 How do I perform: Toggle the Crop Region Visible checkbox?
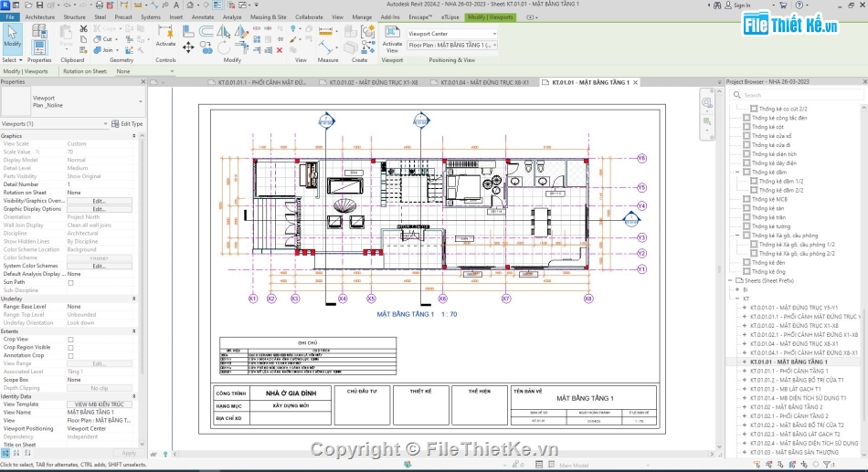[x=71, y=348]
